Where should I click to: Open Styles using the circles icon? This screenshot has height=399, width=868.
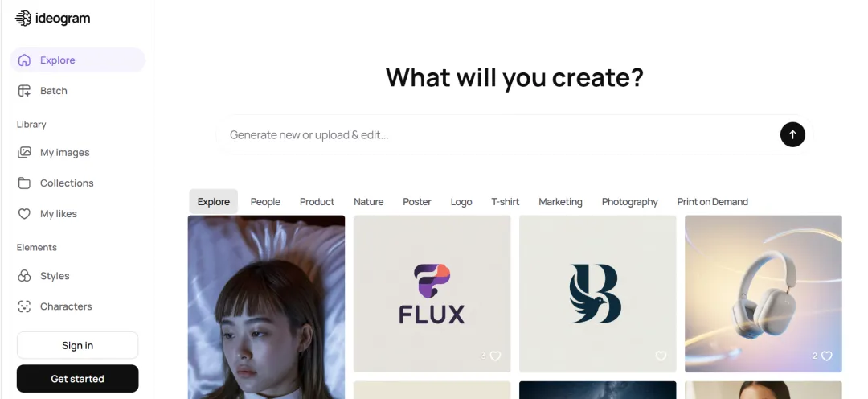[24, 275]
